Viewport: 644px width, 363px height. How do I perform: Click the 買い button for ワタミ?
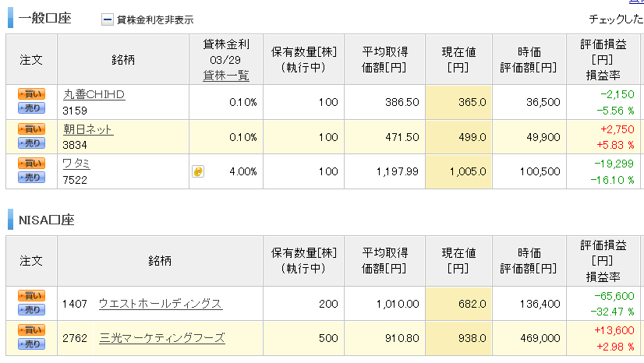(31, 164)
